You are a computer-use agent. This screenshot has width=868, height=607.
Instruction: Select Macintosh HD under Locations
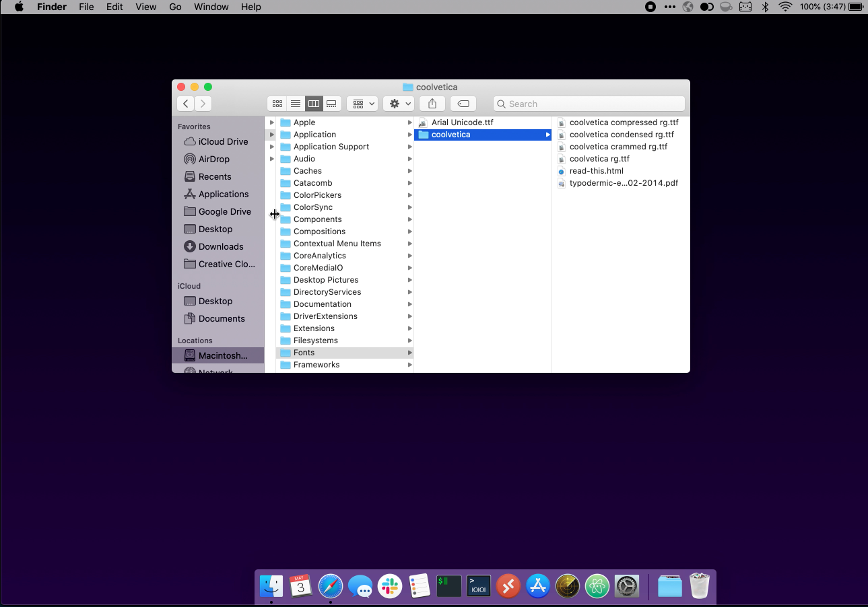217,355
